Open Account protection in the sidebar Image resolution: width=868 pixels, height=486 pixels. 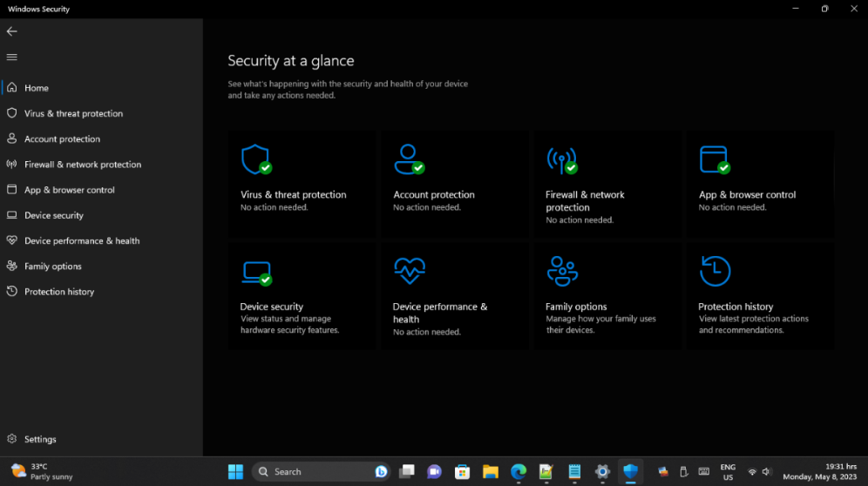[x=101, y=139]
